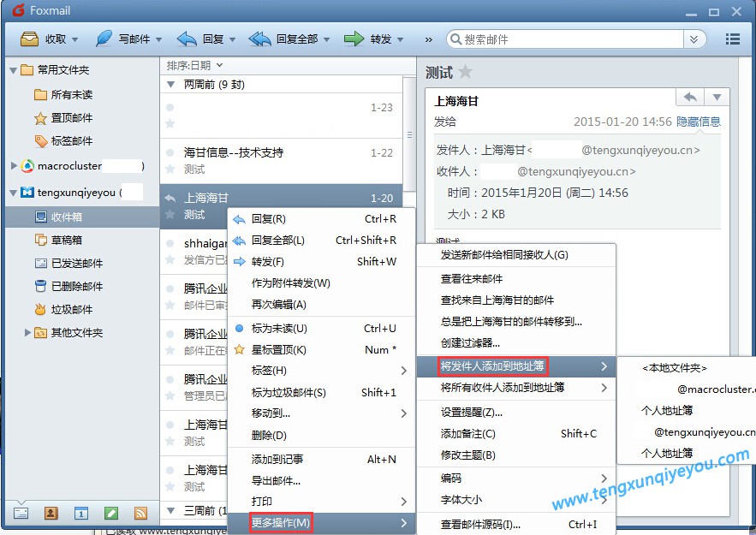Open the toolbar overflow » chevrons

pos(429,39)
